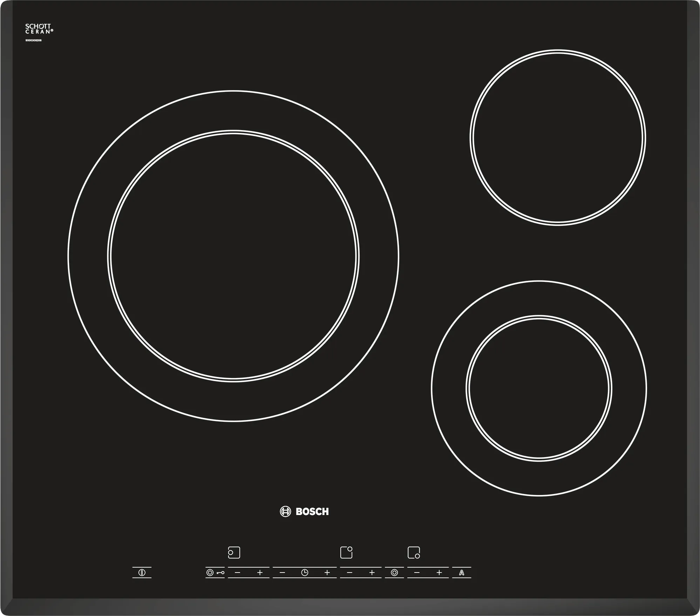The image size is (700, 616).
Task: Tap the dual-zone and child lock key
Action: (x=215, y=573)
